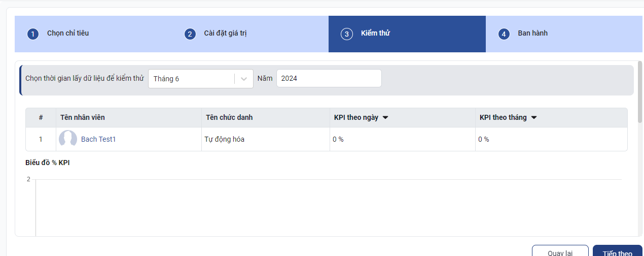Click the Tự động hóa job title cell
The width and height of the screenshot is (644, 256).
point(224,139)
